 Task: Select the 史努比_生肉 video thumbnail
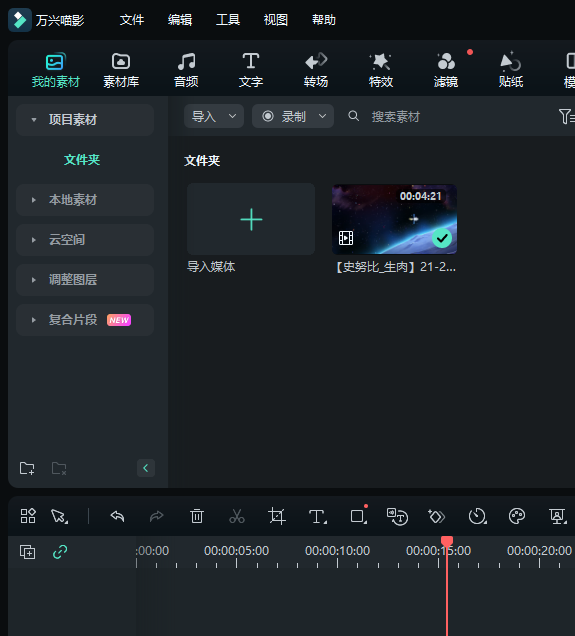395,219
